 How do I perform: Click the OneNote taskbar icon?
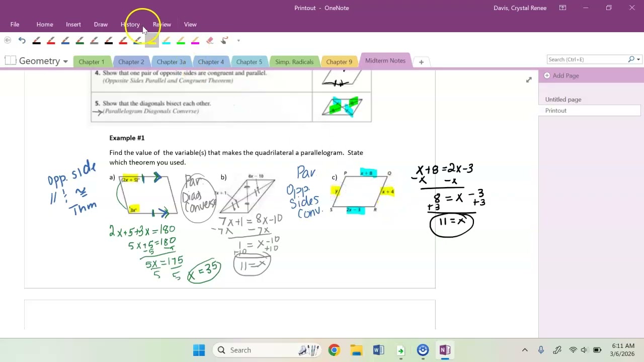(x=445, y=350)
